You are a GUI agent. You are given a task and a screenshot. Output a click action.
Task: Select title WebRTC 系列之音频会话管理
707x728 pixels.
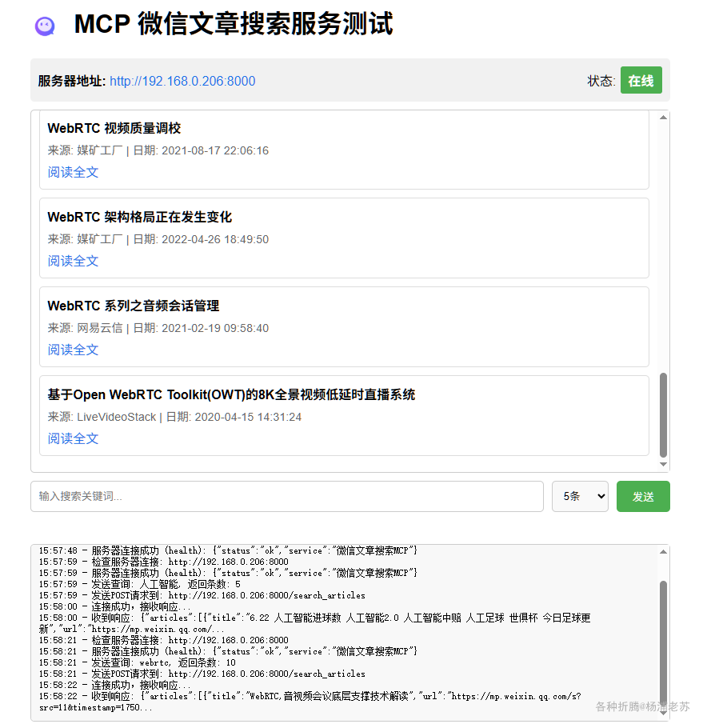click(x=134, y=306)
